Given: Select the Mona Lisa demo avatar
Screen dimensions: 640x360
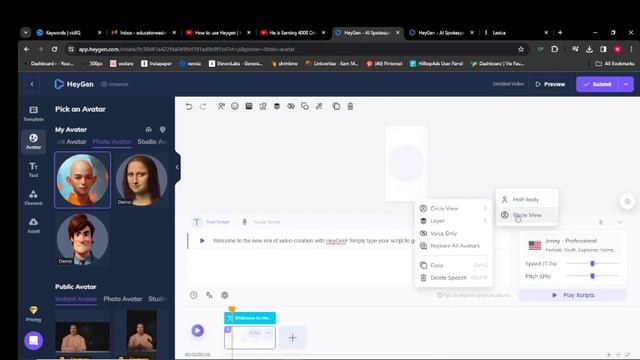Looking at the screenshot, I should click(x=141, y=180).
